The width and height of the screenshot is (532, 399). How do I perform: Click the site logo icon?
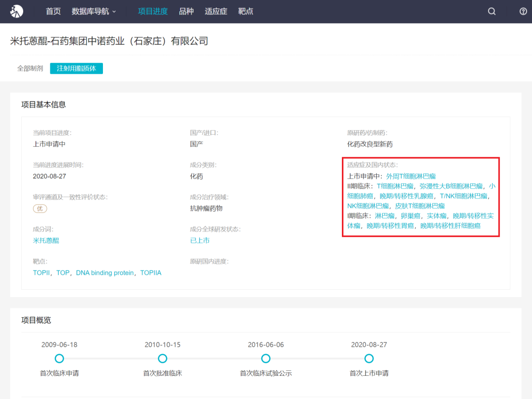[16, 11]
